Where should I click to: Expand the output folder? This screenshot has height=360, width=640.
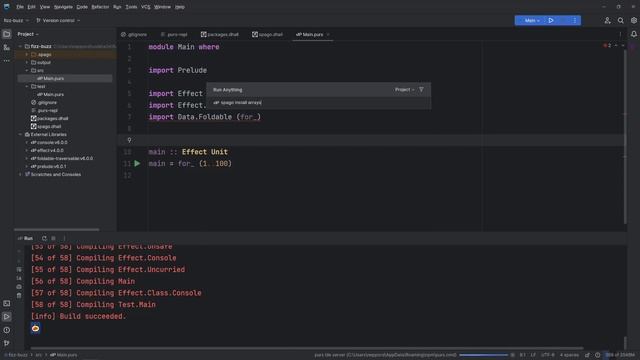(x=27, y=62)
